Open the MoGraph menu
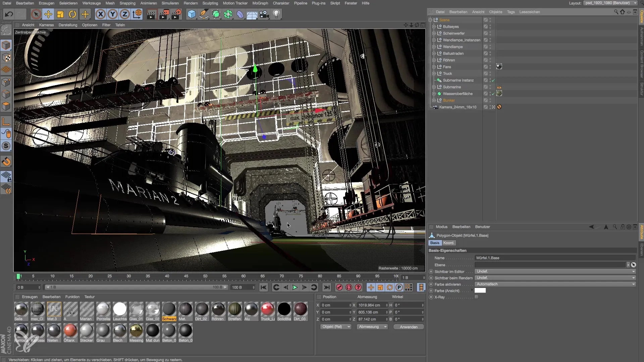The image size is (644, 362). (x=260, y=3)
